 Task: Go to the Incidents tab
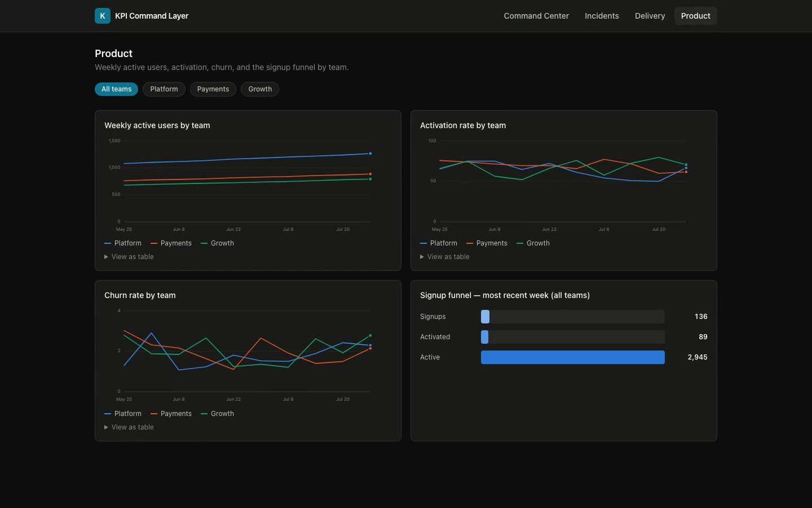pyautogui.click(x=602, y=16)
